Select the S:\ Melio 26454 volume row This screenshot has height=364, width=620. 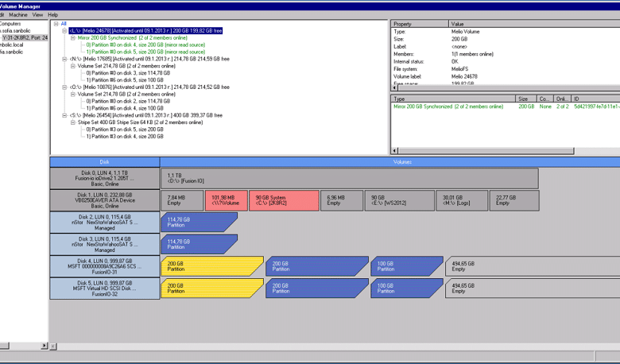tap(146, 115)
